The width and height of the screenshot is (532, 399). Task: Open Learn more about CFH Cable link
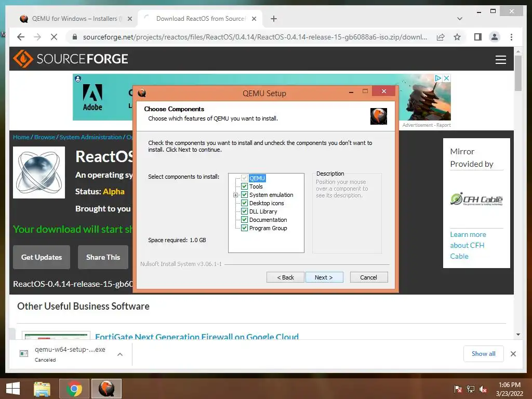pos(468,245)
